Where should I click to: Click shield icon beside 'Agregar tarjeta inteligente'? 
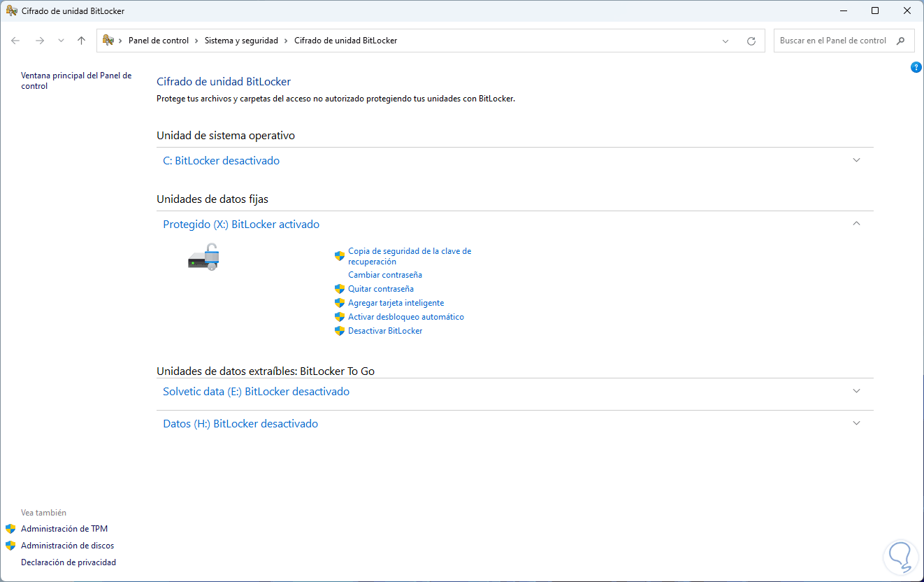point(340,303)
